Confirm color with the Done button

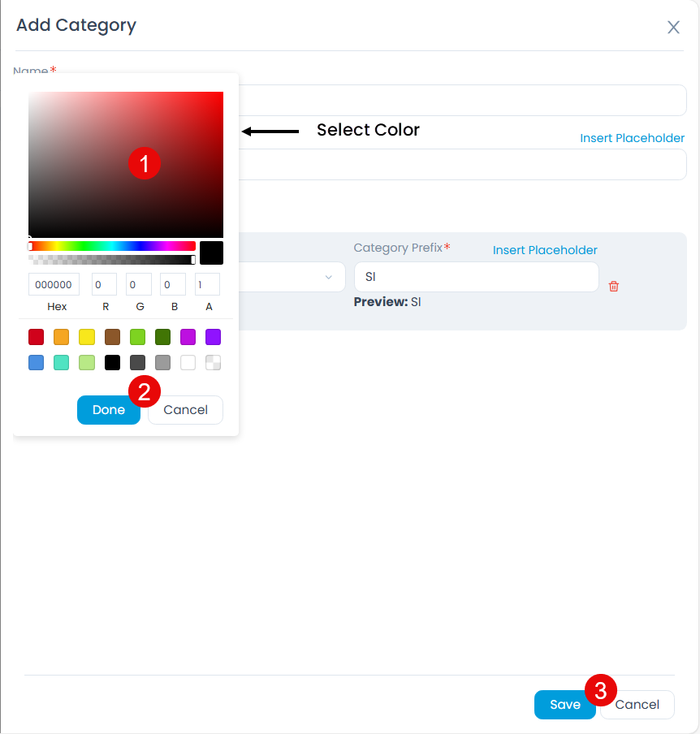pos(108,410)
